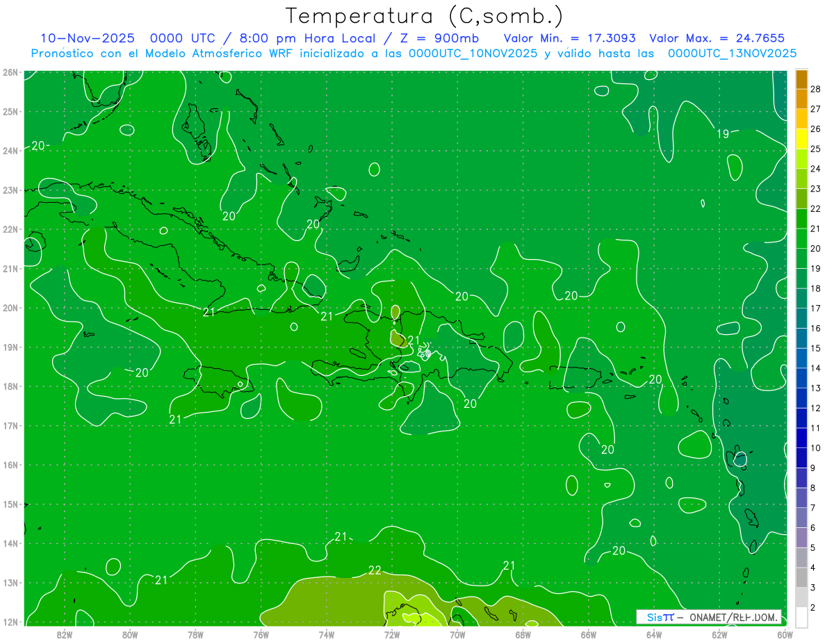Click the "72W" longitude axis label
834x644 pixels.
coord(392,634)
